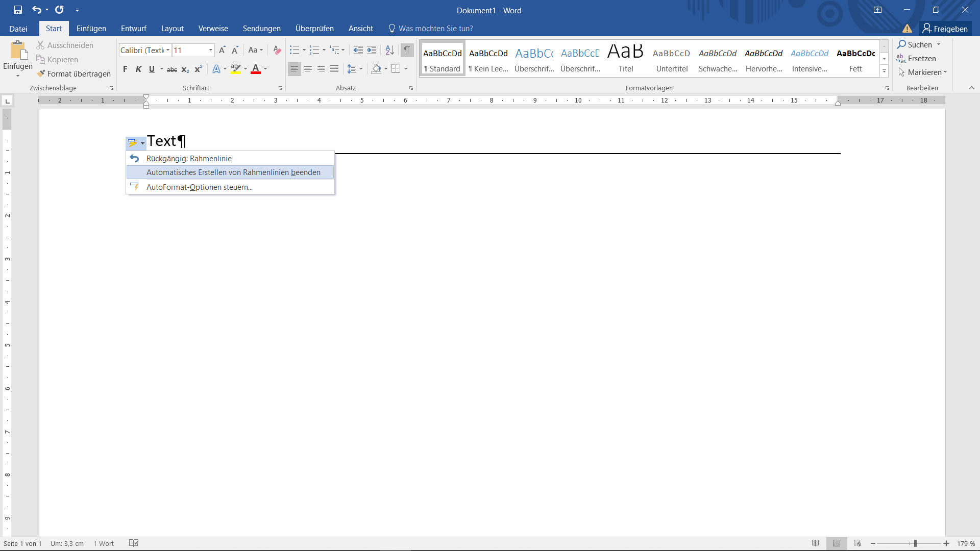
Task: Justify the paragraph text
Action: pyautogui.click(x=334, y=69)
